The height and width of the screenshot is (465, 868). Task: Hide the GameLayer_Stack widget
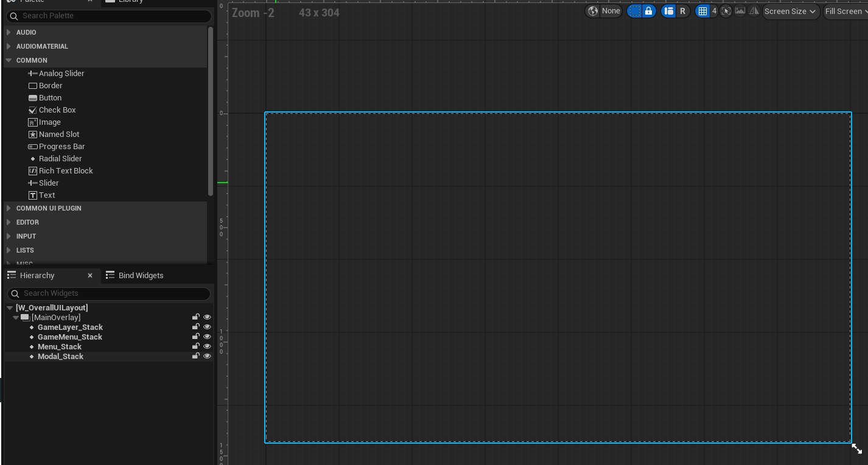(207, 327)
